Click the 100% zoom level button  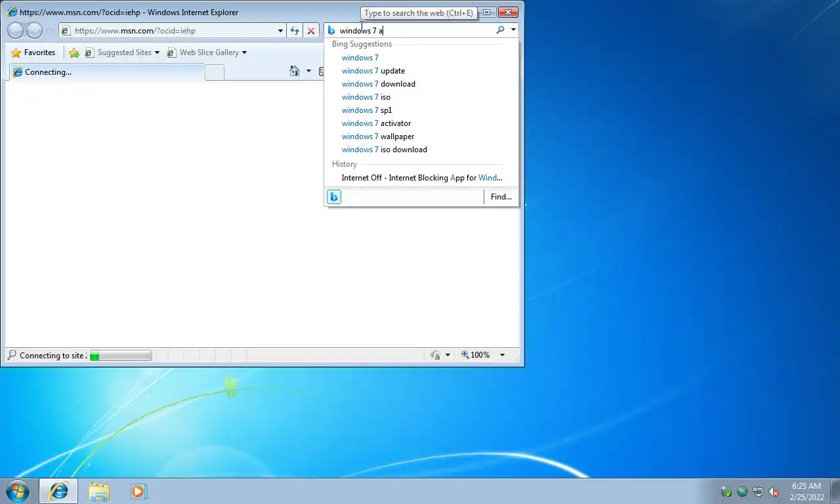tap(476, 355)
